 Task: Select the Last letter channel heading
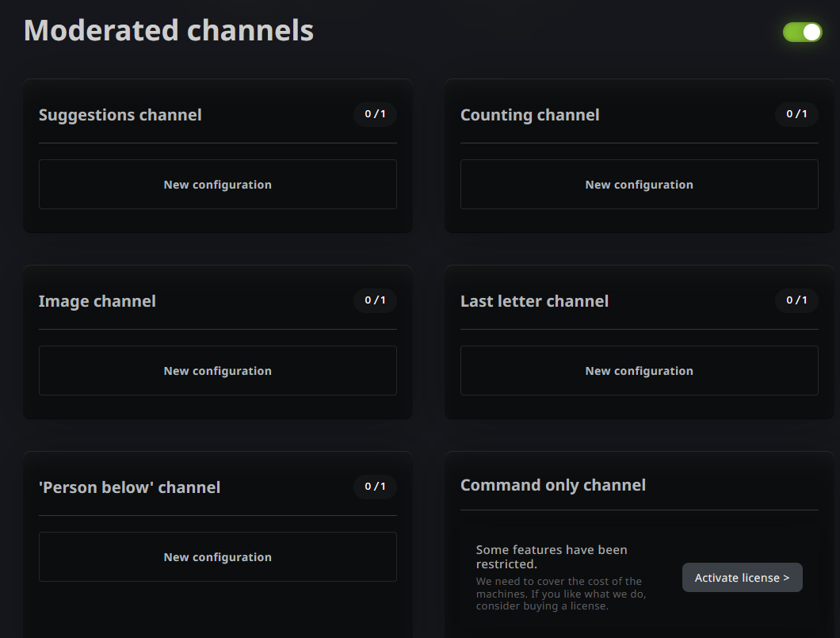pyautogui.click(x=534, y=301)
